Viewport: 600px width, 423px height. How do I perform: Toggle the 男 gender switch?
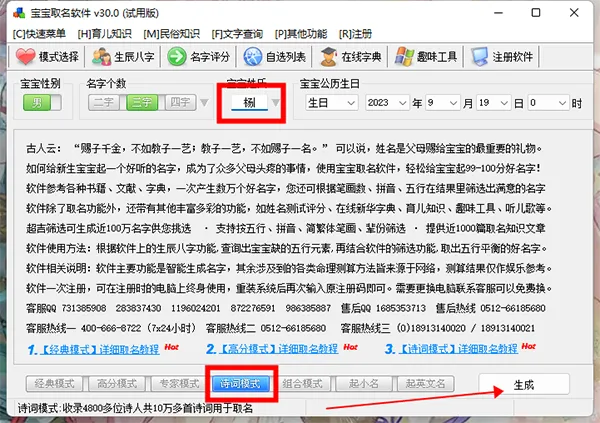point(42,103)
